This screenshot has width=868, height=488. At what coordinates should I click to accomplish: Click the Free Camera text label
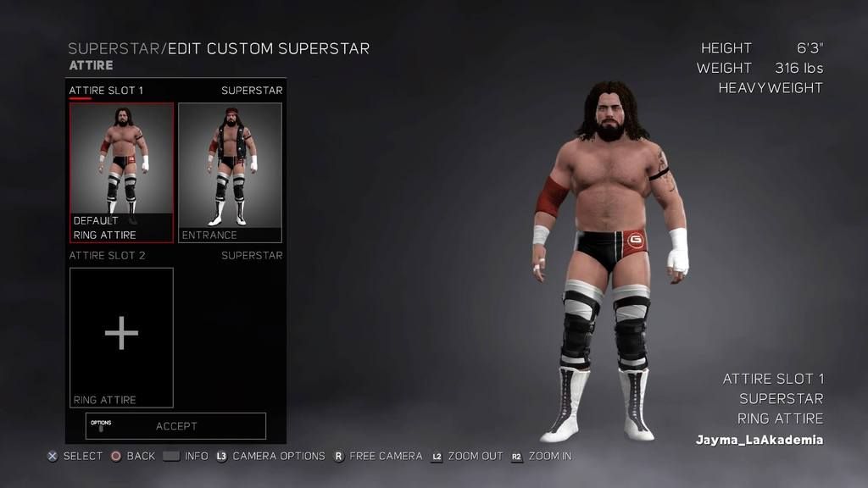pos(386,457)
